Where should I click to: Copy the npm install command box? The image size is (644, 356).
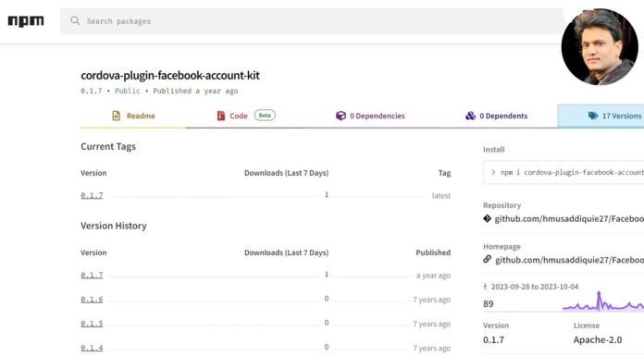(x=563, y=173)
